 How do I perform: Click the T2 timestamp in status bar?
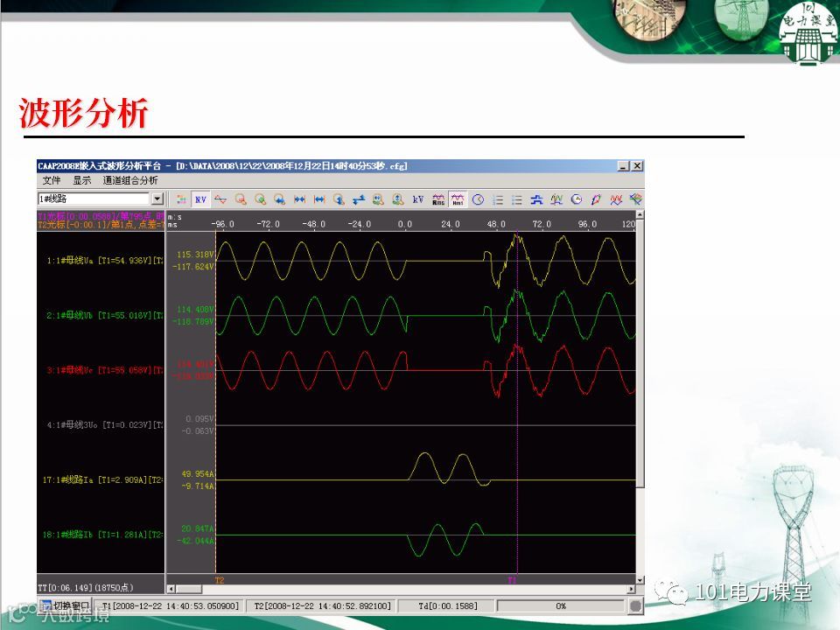pyautogui.click(x=323, y=605)
